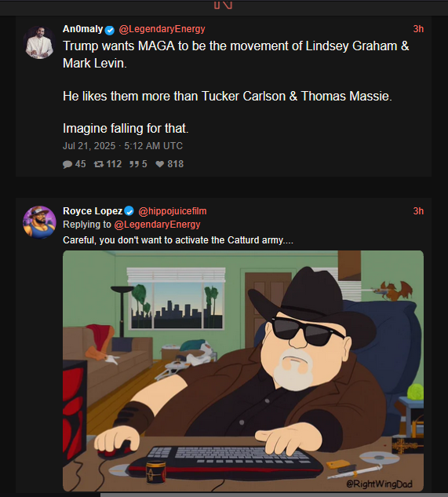Click the Nitter logo at top
Image resolution: width=448 pixels, height=497 pixels.
[224, 5]
